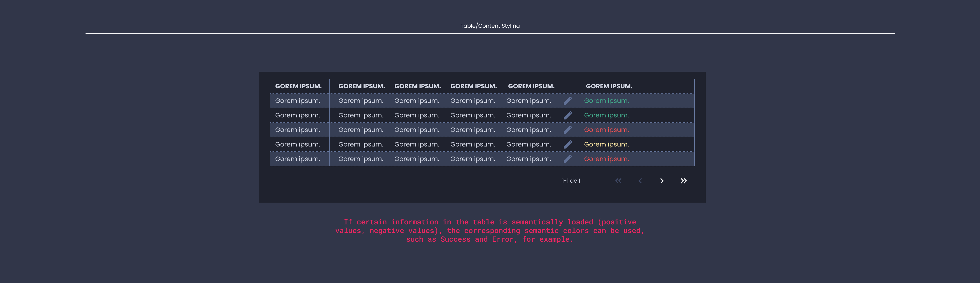Click the edit pencil in the second table row

pos(568,115)
